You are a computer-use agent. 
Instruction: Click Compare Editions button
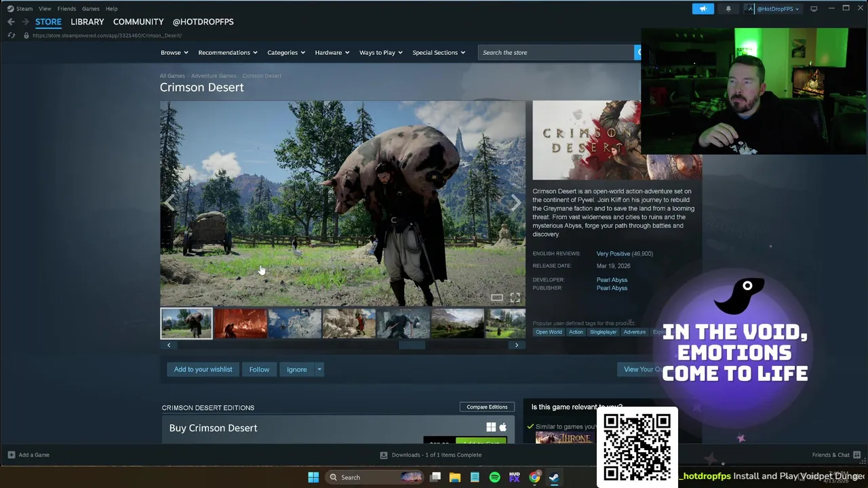tap(487, 407)
